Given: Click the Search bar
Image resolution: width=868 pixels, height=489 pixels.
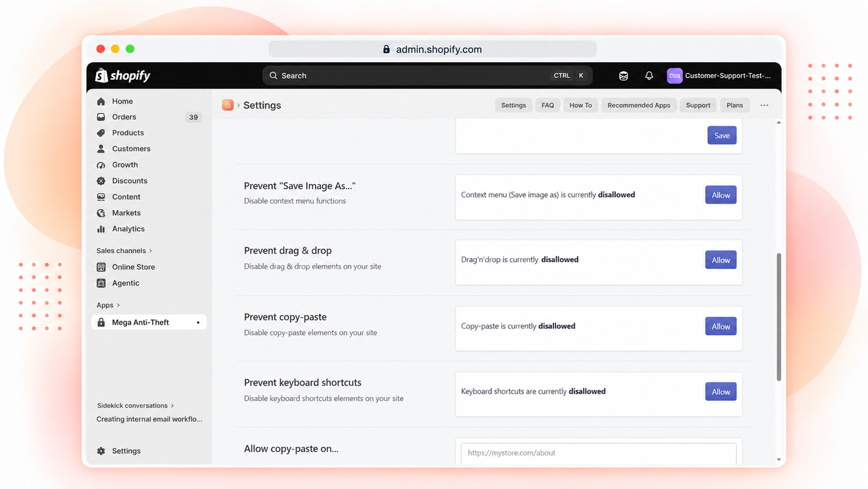Looking at the screenshot, I should pyautogui.click(x=427, y=76).
